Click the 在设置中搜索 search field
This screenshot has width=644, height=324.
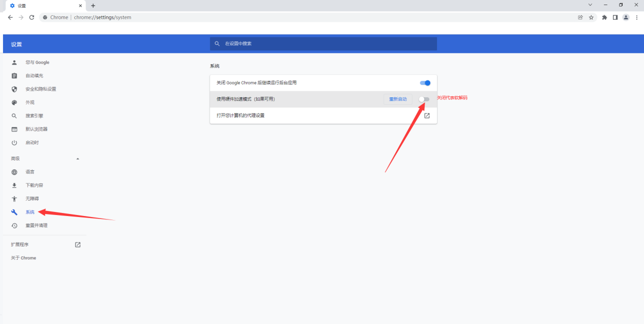coord(326,44)
